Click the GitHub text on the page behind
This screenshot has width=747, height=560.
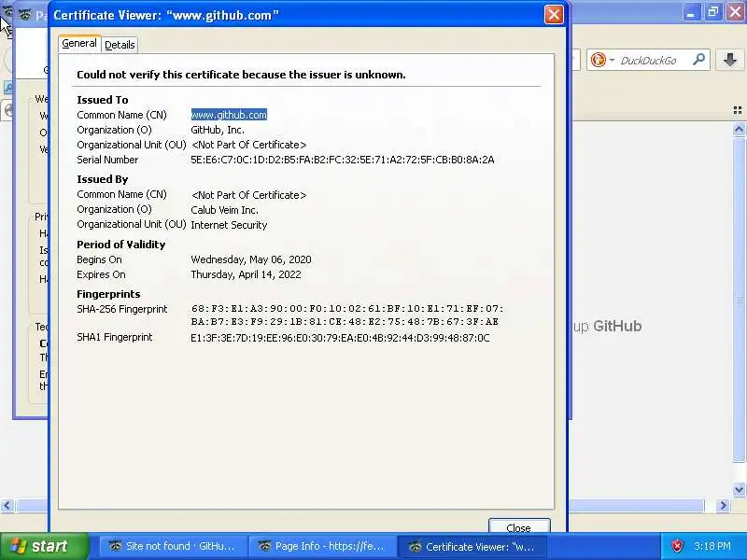pos(617,326)
